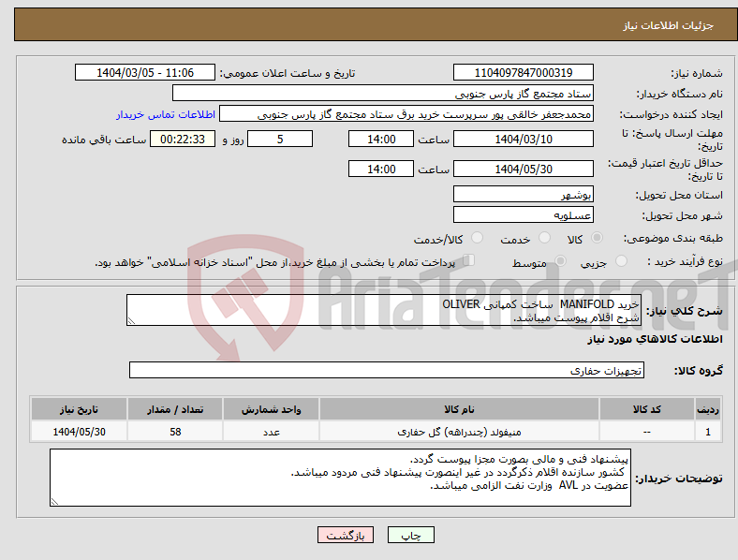This screenshot has height=560, width=738.
Task: Click the general description box mentioning MANIFOLD OLIVER
Action: [384, 310]
